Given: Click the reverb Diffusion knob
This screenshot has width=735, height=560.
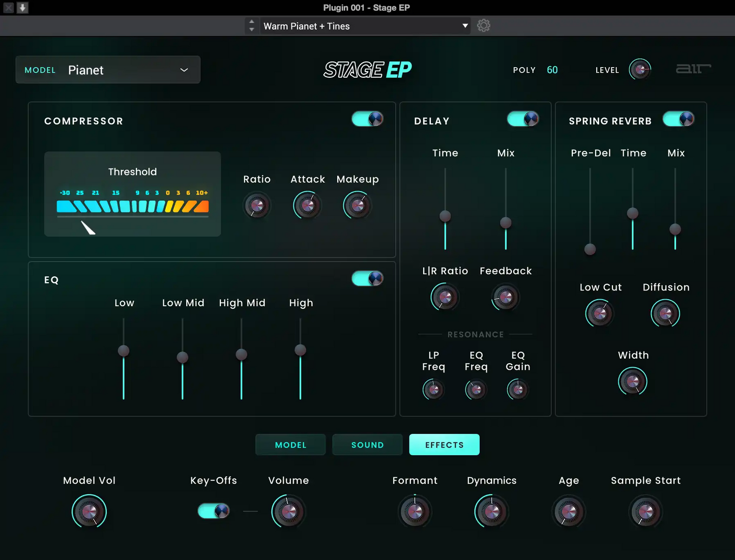Looking at the screenshot, I should [x=665, y=313].
